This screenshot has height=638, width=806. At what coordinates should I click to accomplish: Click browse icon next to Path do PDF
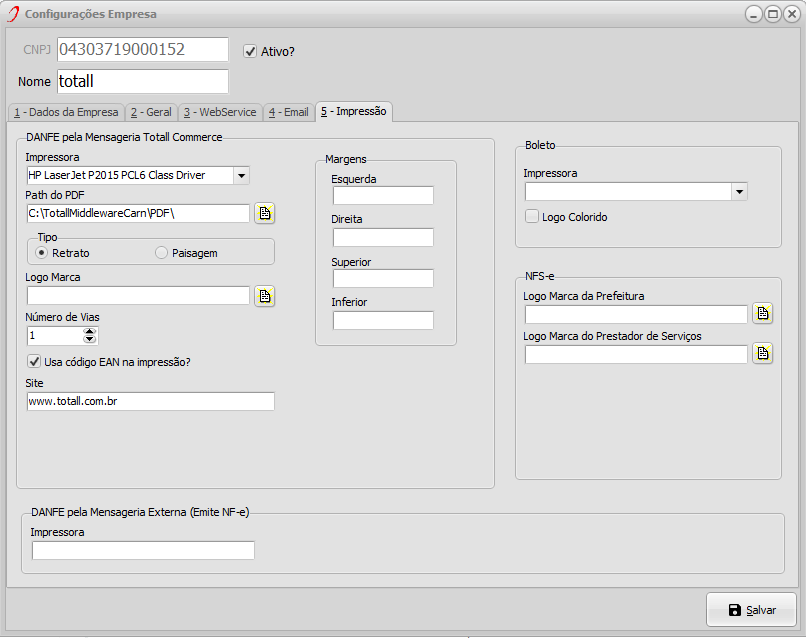(264, 213)
